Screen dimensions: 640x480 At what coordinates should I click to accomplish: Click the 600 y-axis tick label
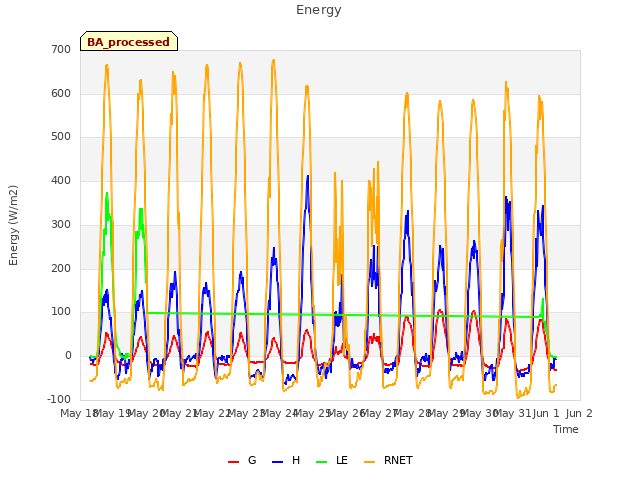click(61, 93)
